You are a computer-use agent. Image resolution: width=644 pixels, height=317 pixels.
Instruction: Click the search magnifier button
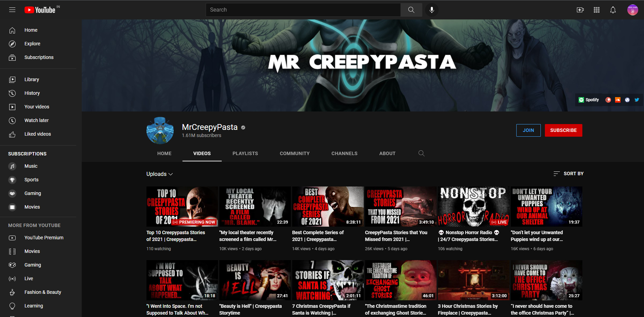coord(411,10)
